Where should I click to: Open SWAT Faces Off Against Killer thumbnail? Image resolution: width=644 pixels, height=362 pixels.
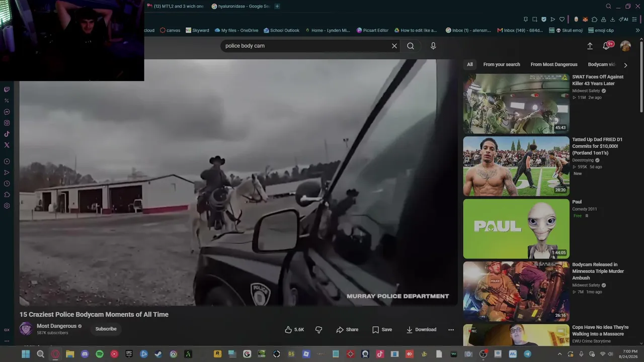(516, 104)
